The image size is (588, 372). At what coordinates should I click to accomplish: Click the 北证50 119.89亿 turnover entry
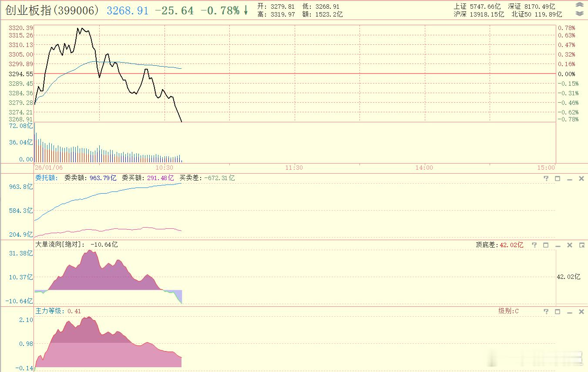(x=537, y=14)
